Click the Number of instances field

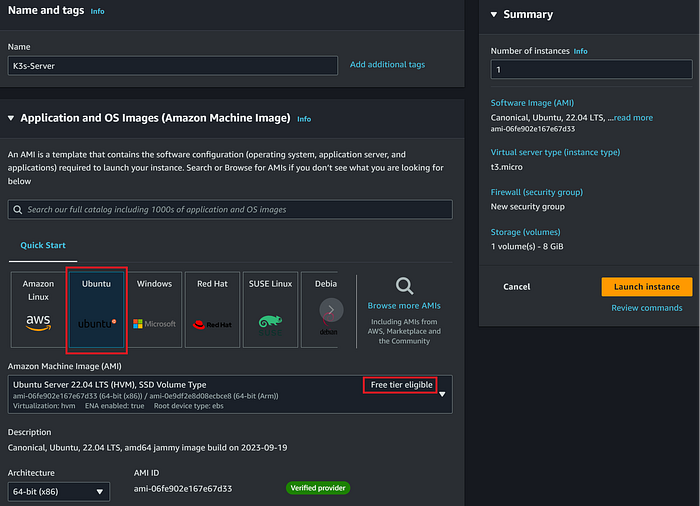[x=592, y=70]
